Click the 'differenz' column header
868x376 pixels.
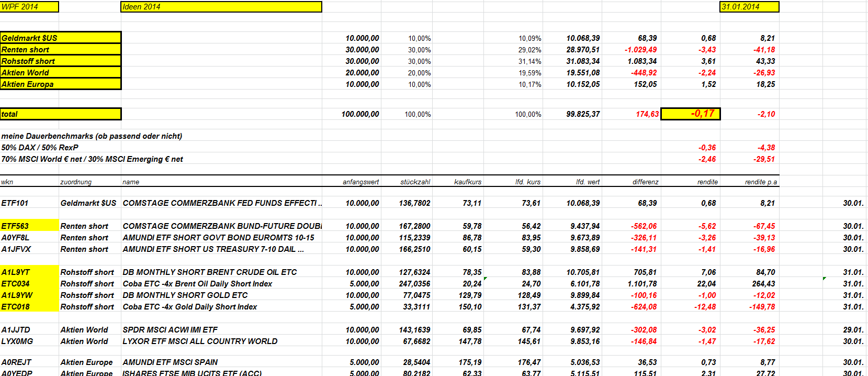coord(646,182)
